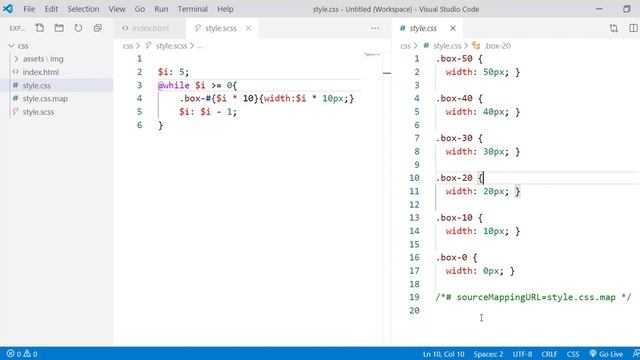640x360 pixels.
Task: Click the open changes icon
Action: (x=613, y=28)
